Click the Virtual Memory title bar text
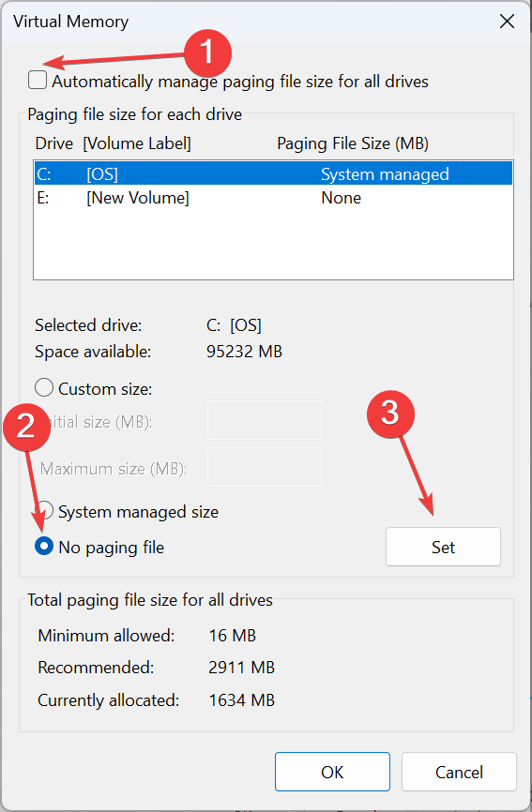 [71, 22]
